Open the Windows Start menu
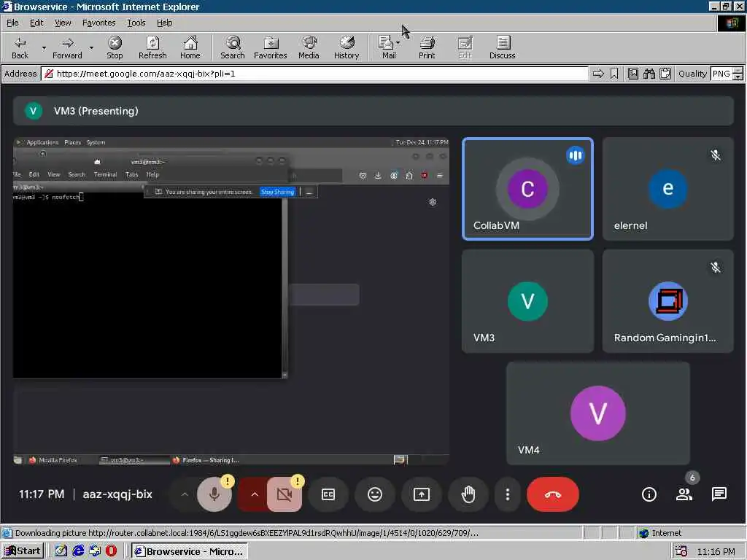The width and height of the screenshot is (747, 560). coord(23,551)
